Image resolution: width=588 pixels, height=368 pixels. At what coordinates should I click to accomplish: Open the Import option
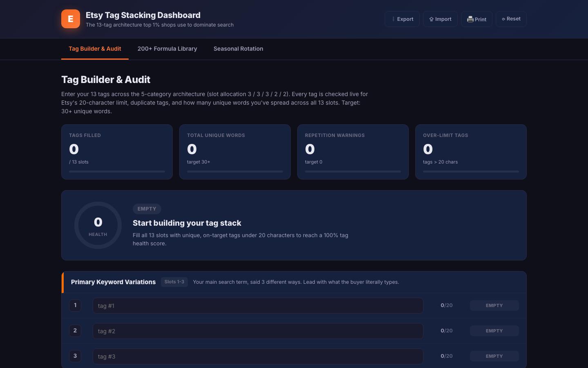440,19
